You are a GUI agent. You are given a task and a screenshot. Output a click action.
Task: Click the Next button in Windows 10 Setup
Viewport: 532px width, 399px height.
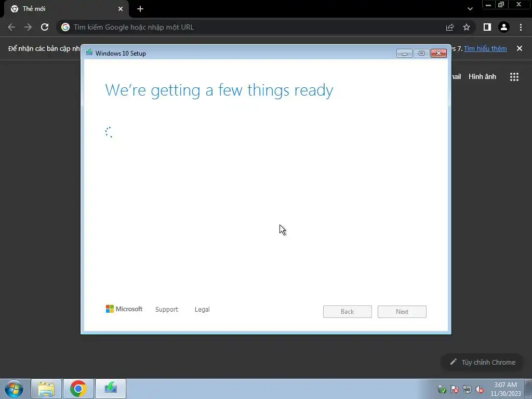pos(402,312)
